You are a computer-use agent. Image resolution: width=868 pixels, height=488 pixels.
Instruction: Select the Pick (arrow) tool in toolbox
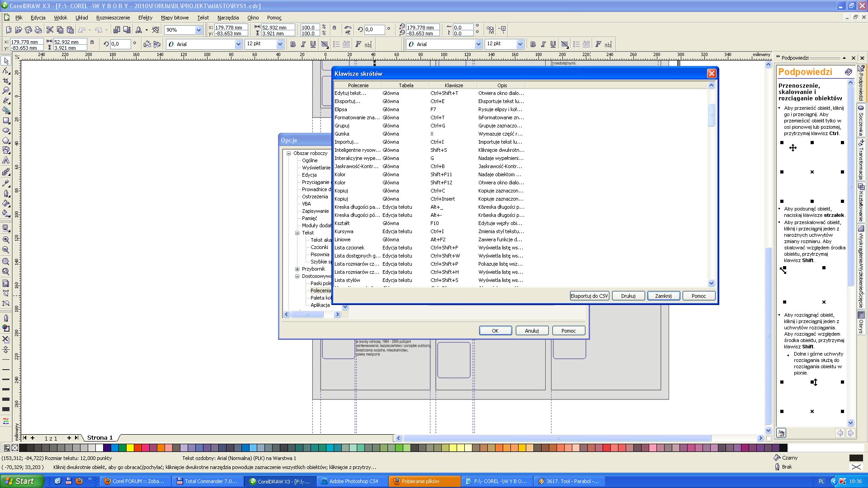[x=6, y=61]
